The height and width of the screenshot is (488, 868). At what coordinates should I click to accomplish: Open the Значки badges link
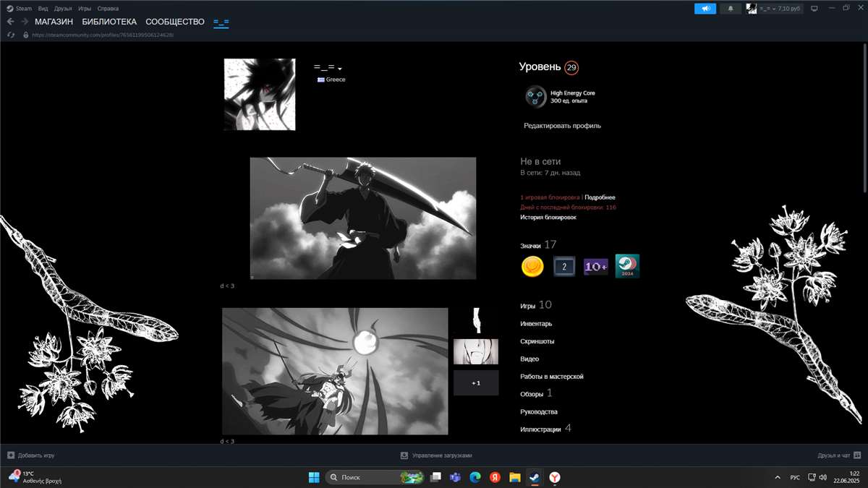(530, 246)
